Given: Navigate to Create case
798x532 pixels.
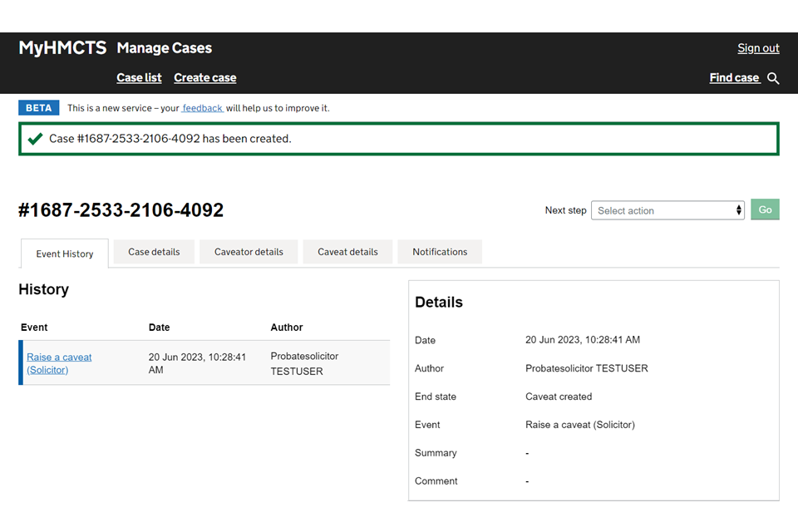Looking at the screenshot, I should [x=204, y=78].
